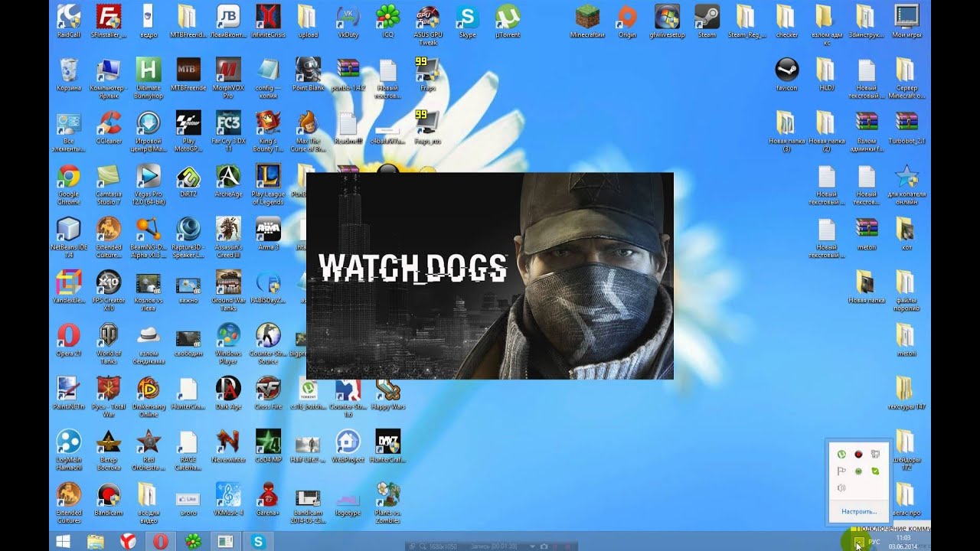Image resolution: width=980 pixels, height=551 pixels.
Task: Open the Dark Age desktop shortcut
Action: (228, 393)
